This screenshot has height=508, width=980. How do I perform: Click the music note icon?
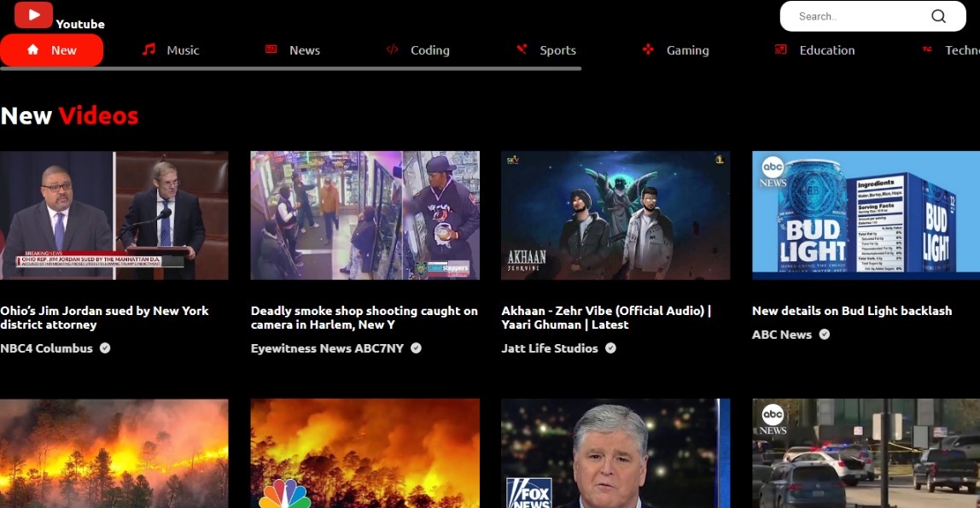pyautogui.click(x=149, y=50)
